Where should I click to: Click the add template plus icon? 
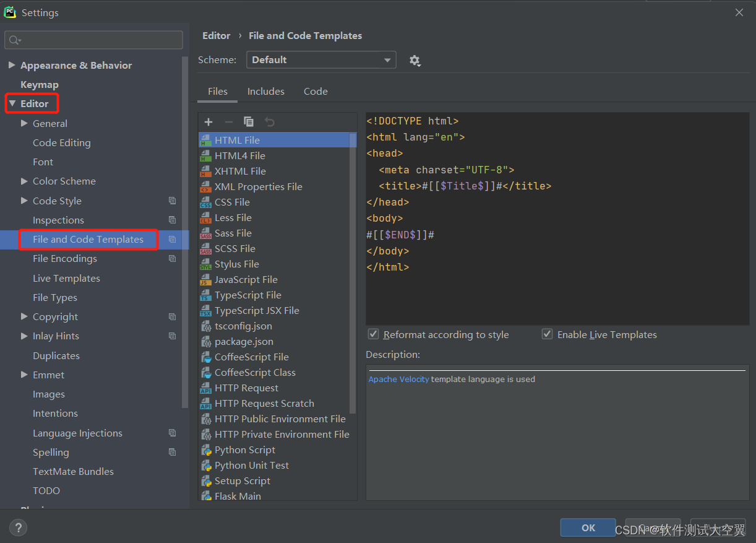click(208, 122)
